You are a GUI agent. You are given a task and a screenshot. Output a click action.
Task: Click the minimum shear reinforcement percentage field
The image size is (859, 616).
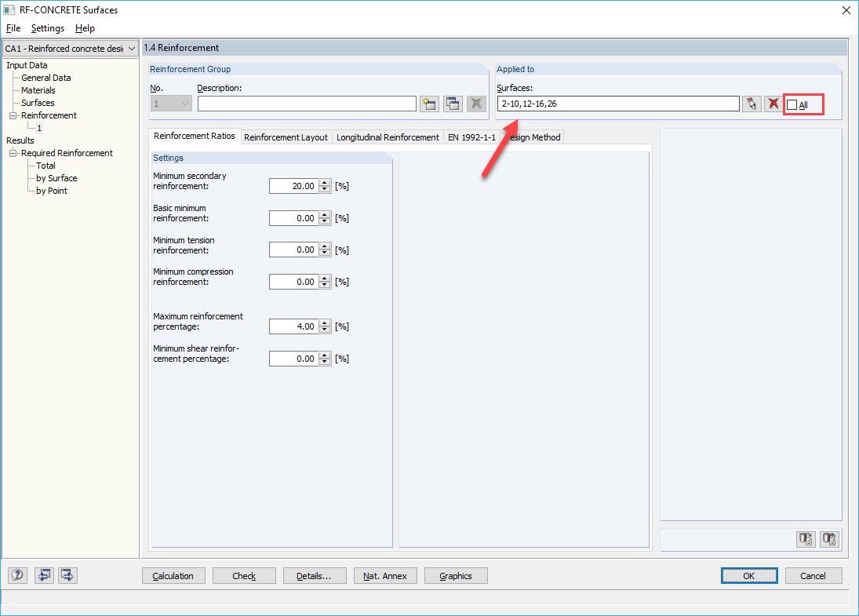click(293, 359)
